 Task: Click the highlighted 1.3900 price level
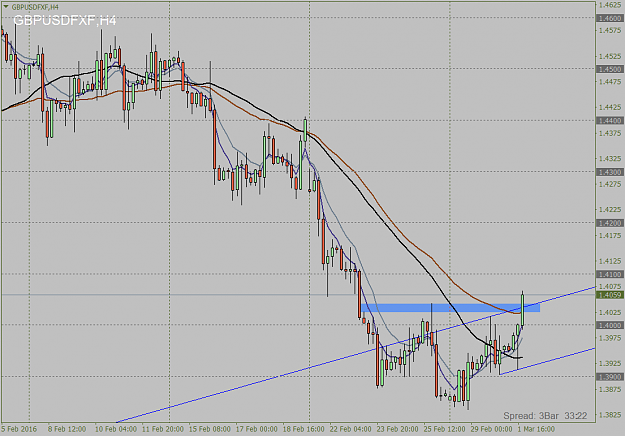pyautogui.click(x=610, y=377)
